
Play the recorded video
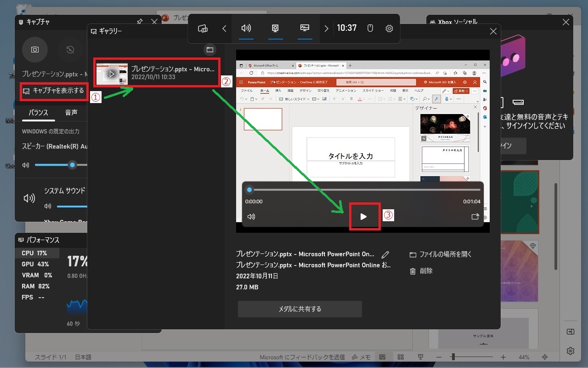click(x=364, y=217)
